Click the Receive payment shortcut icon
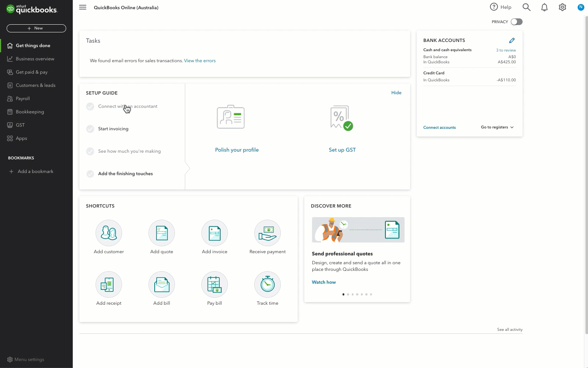Image resolution: width=588 pixels, height=368 pixels. click(x=267, y=233)
